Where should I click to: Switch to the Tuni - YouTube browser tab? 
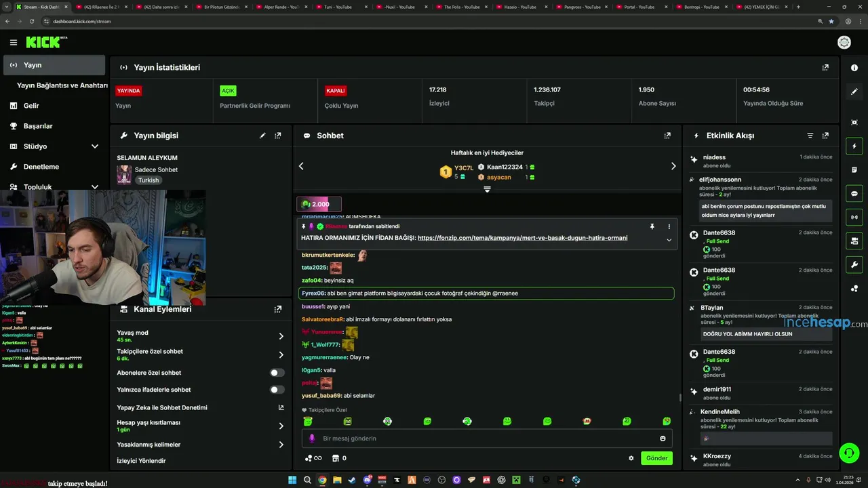pos(338,7)
